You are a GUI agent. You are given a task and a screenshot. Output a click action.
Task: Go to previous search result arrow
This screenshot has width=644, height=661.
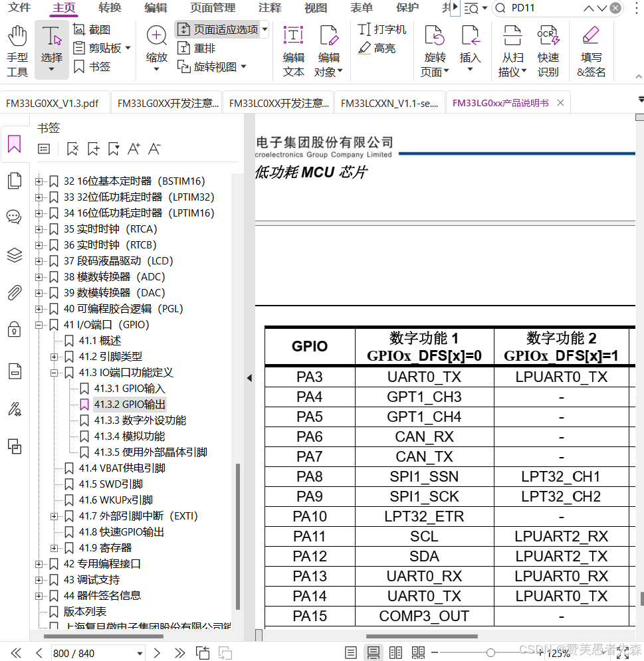tap(589, 8)
